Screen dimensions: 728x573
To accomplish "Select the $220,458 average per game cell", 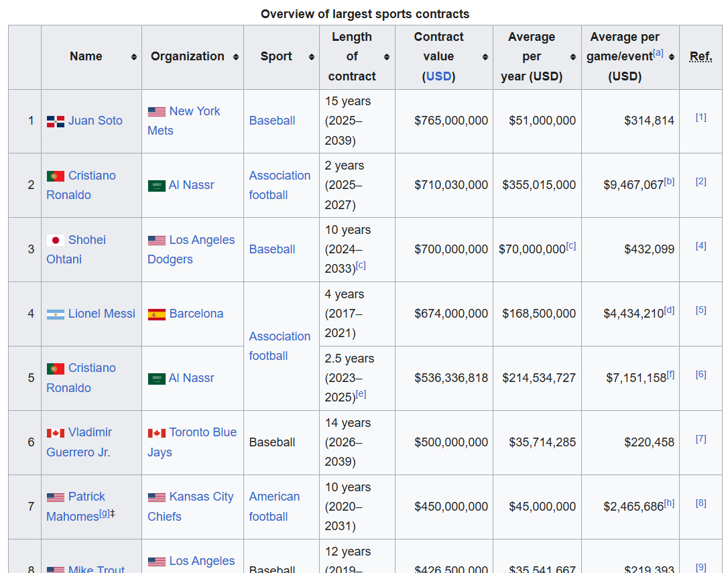I will tap(631, 442).
